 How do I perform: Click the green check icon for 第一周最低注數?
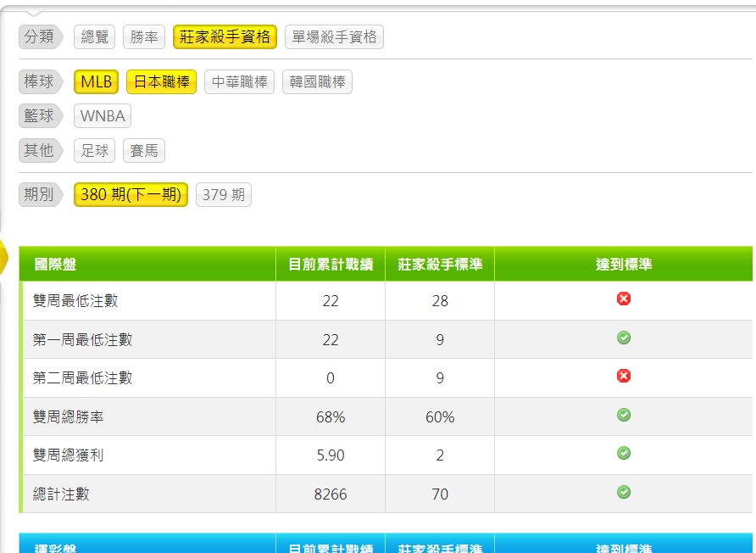coord(624,338)
